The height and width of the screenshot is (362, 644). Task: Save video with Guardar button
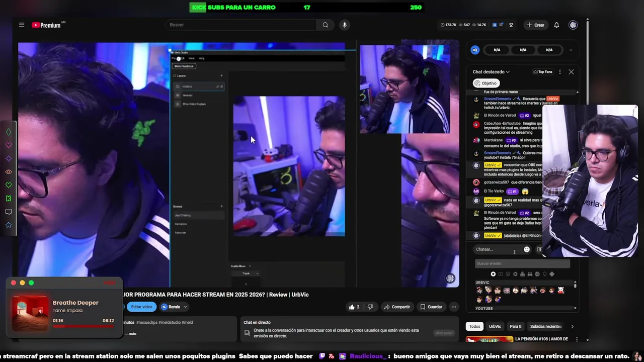coord(431,307)
